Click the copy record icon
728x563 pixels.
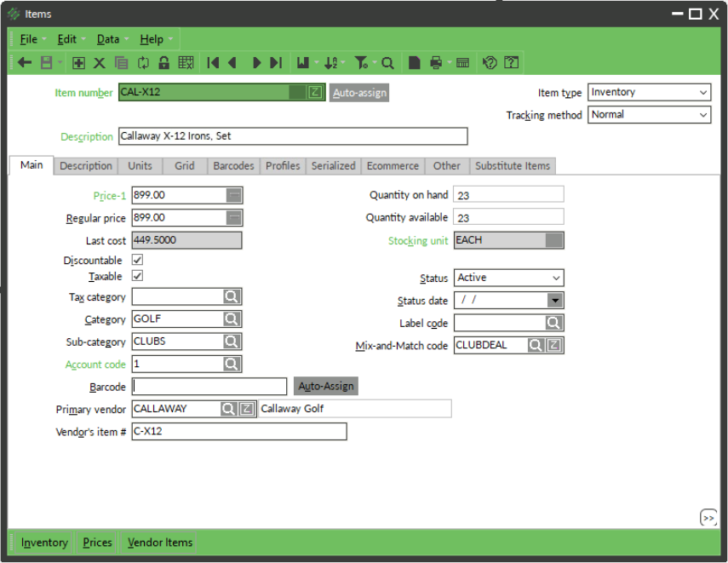(x=121, y=63)
